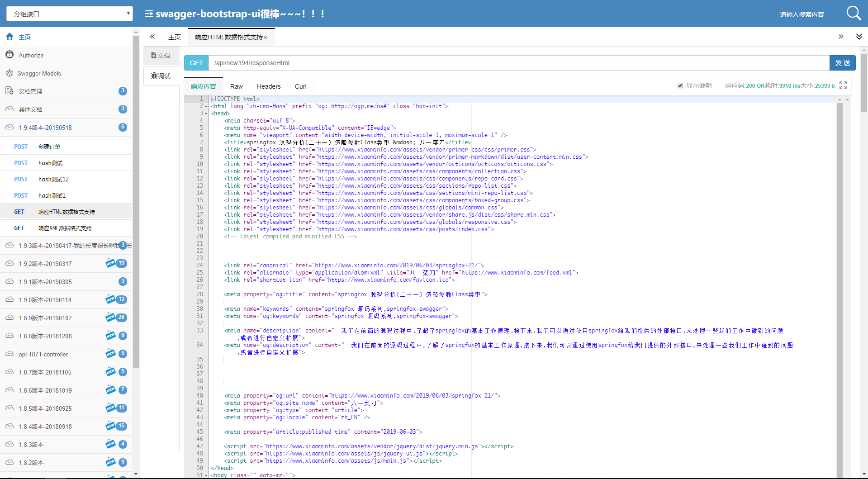Viewport: 868px width, 479px height.
Task: Fold the html tag on line 2
Action: click(206, 106)
